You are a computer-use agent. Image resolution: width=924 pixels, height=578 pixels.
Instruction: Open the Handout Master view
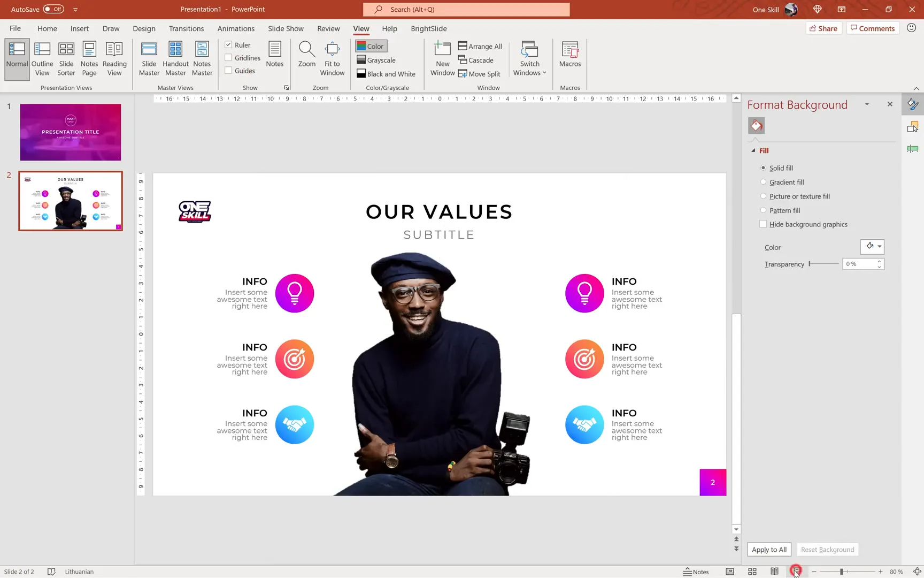175,59
